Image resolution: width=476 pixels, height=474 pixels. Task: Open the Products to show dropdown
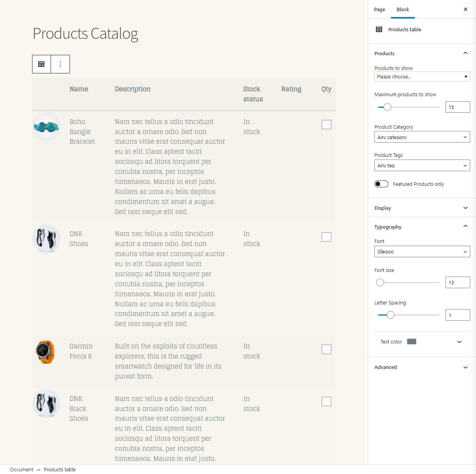point(422,76)
